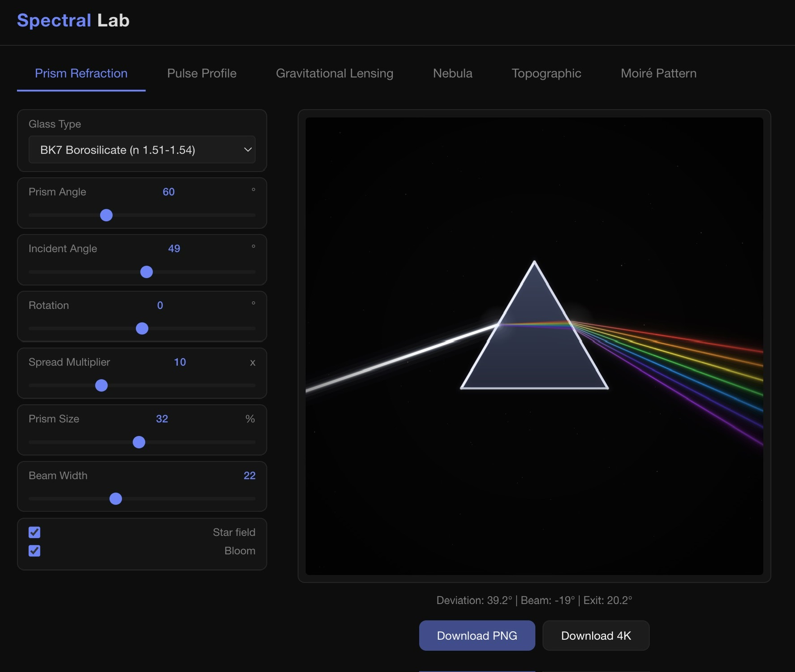Click the Glass Type dropdown chevron arrow
Image resolution: width=795 pixels, height=672 pixels.
tap(247, 150)
